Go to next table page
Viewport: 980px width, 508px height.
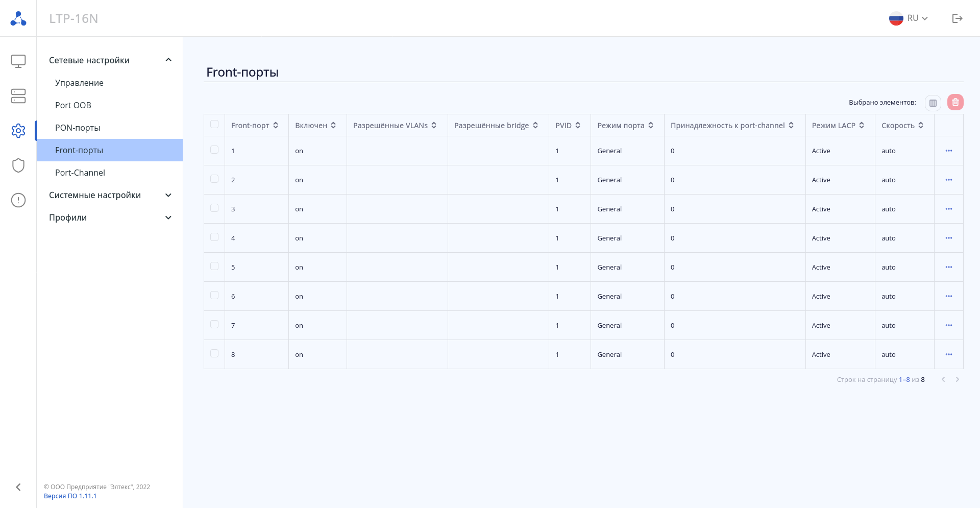(x=958, y=379)
